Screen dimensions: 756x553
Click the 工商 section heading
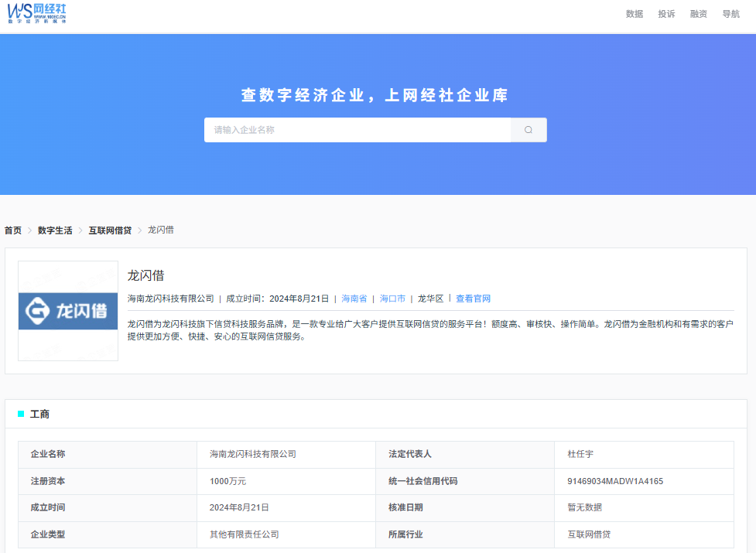click(x=39, y=414)
